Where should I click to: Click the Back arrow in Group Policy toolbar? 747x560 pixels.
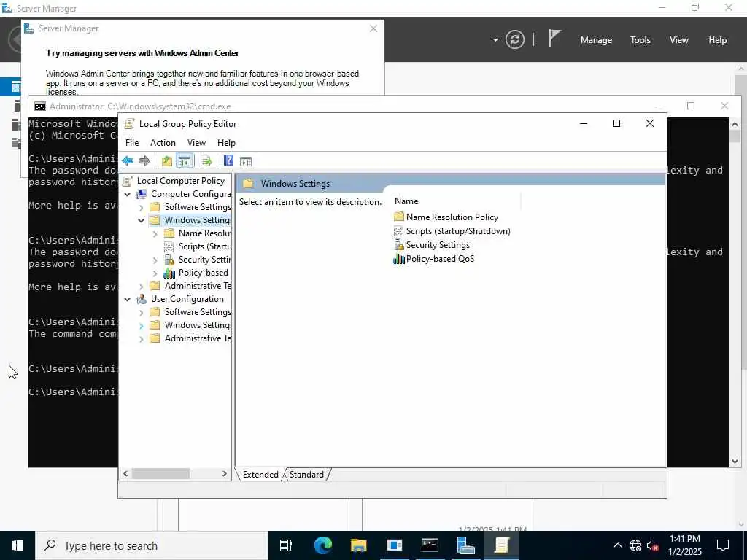(x=128, y=161)
